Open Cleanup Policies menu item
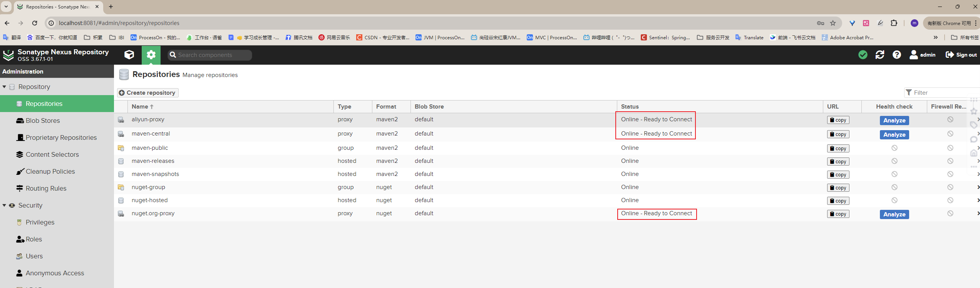 tap(50, 172)
